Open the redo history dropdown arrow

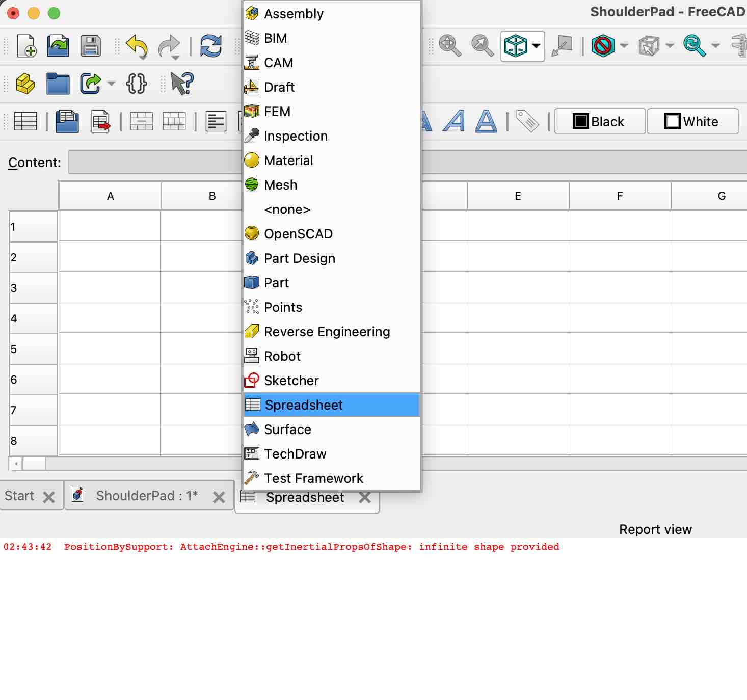pos(175,57)
